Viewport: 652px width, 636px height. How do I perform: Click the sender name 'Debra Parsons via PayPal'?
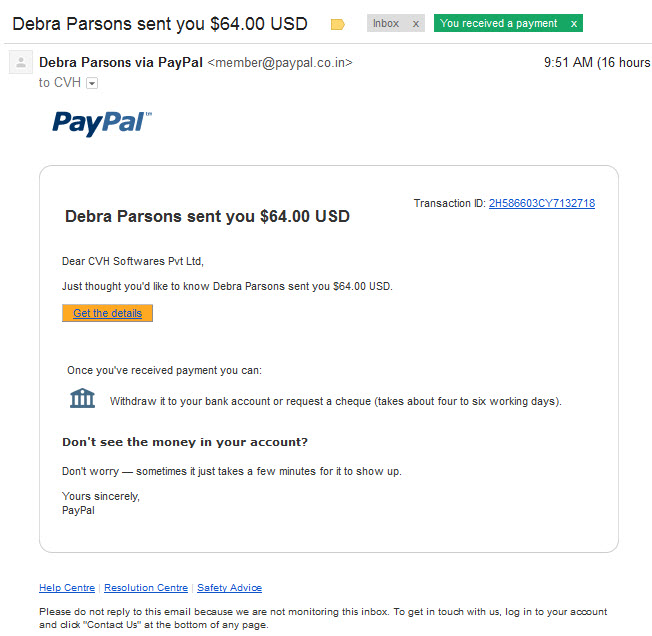121,62
